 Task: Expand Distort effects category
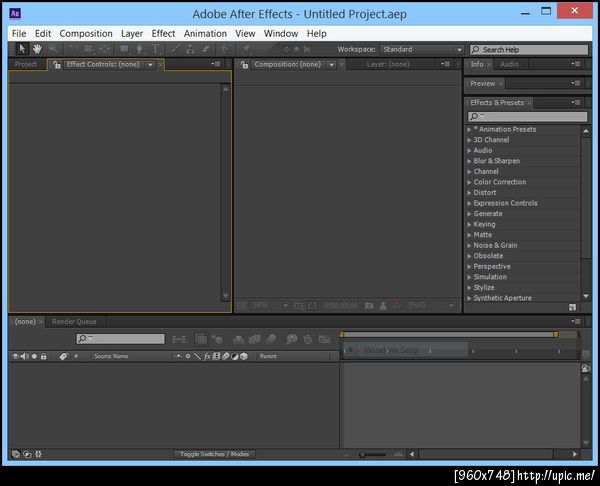469,193
